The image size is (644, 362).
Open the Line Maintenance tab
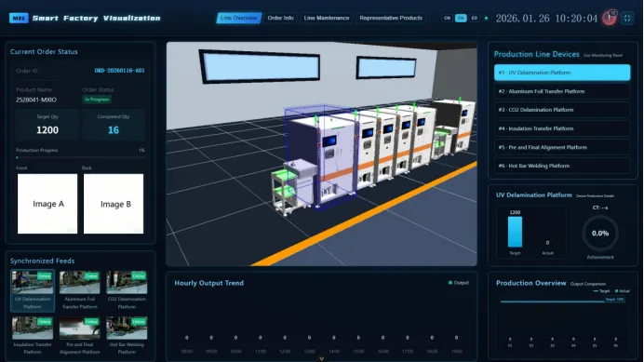point(327,18)
